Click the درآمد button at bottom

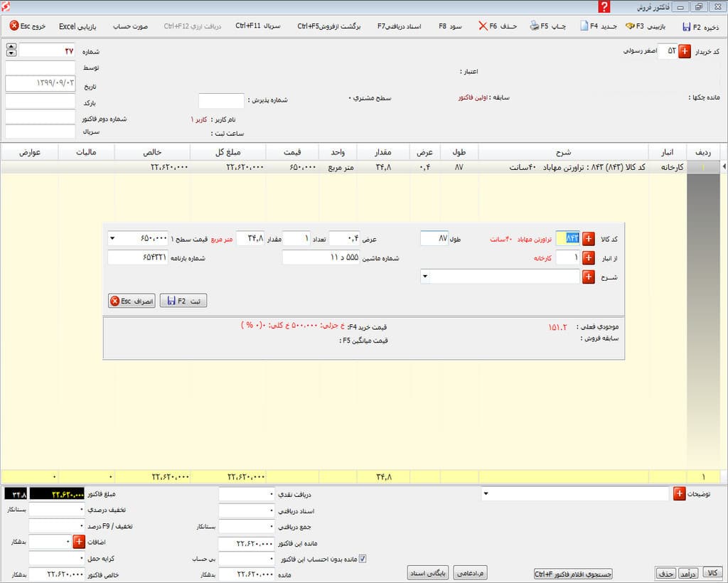click(688, 573)
